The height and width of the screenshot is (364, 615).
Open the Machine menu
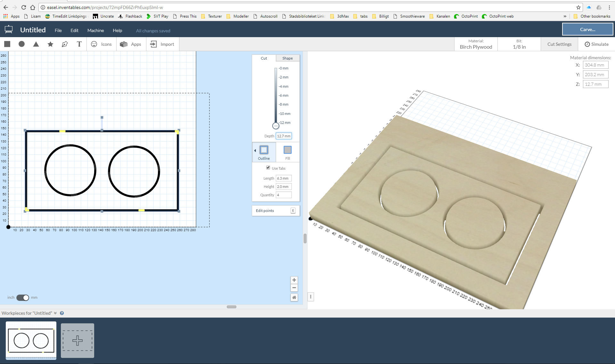(x=94, y=30)
